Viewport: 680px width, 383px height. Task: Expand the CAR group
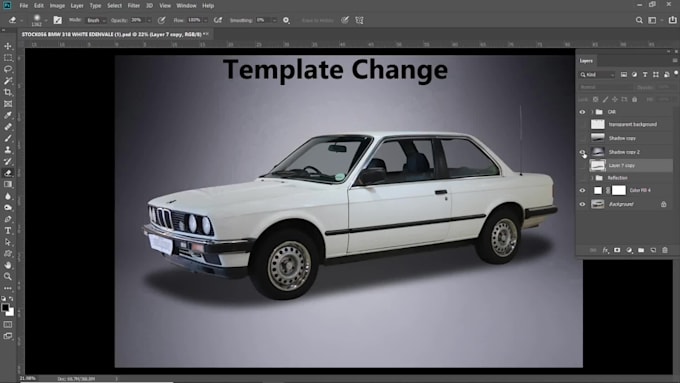(592, 112)
